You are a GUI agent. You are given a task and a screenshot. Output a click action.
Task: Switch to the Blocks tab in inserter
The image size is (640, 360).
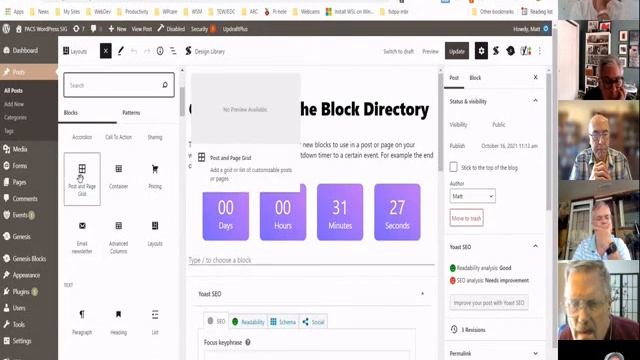click(71, 113)
